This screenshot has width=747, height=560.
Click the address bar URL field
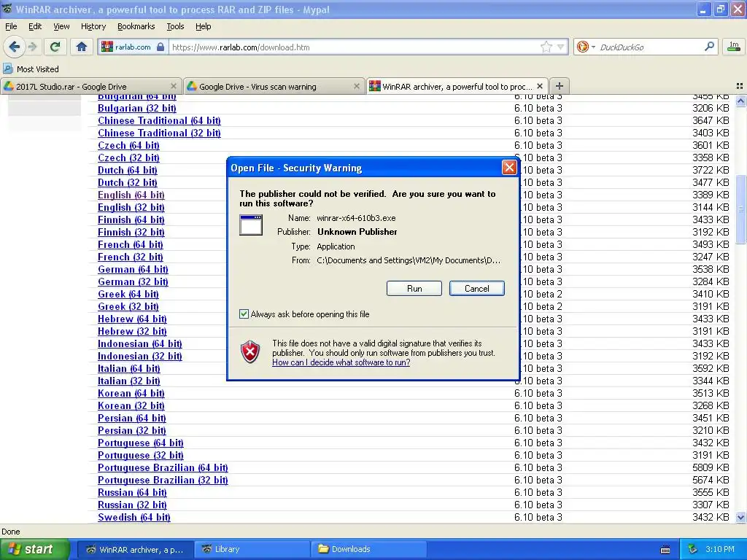pyautogui.click(x=355, y=47)
